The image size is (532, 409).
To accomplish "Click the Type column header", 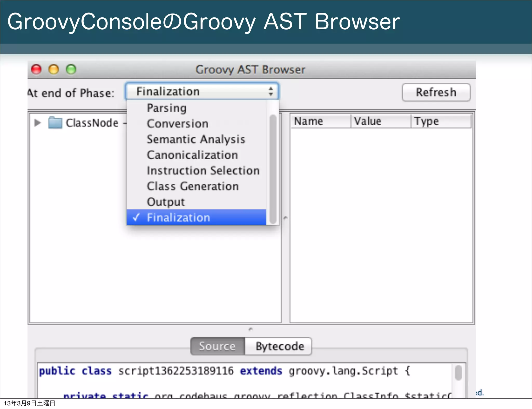I will pyautogui.click(x=441, y=121).
